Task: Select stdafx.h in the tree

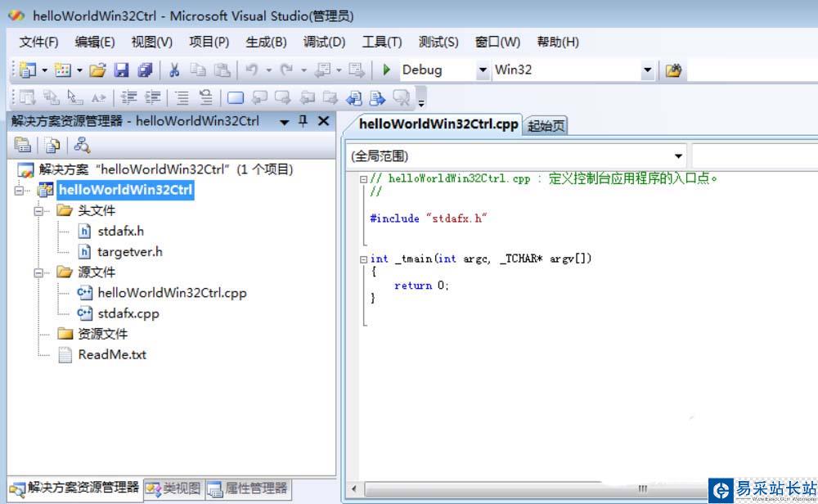Action: [120, 231]
